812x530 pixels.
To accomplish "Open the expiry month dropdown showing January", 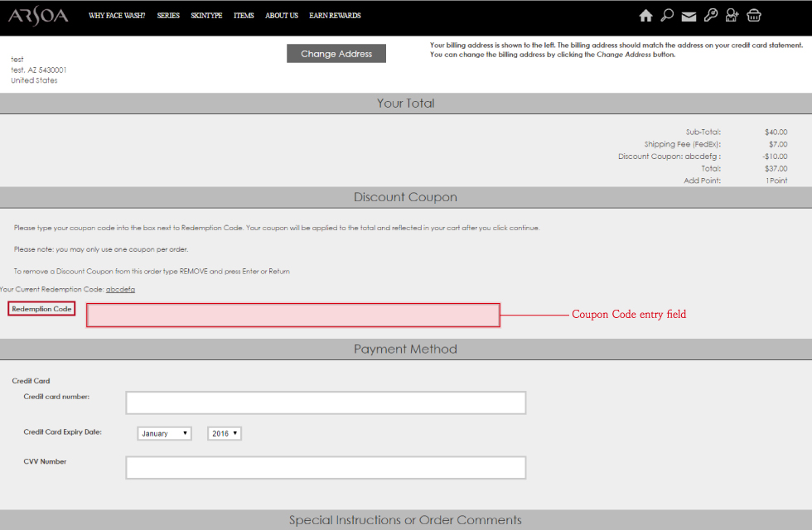I will pos(164,433).
